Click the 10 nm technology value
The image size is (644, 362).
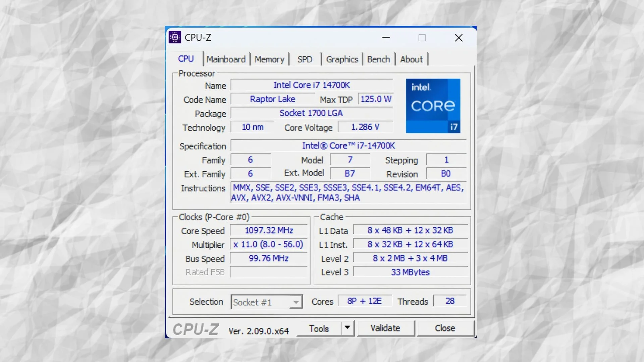[x=253, y=127]
